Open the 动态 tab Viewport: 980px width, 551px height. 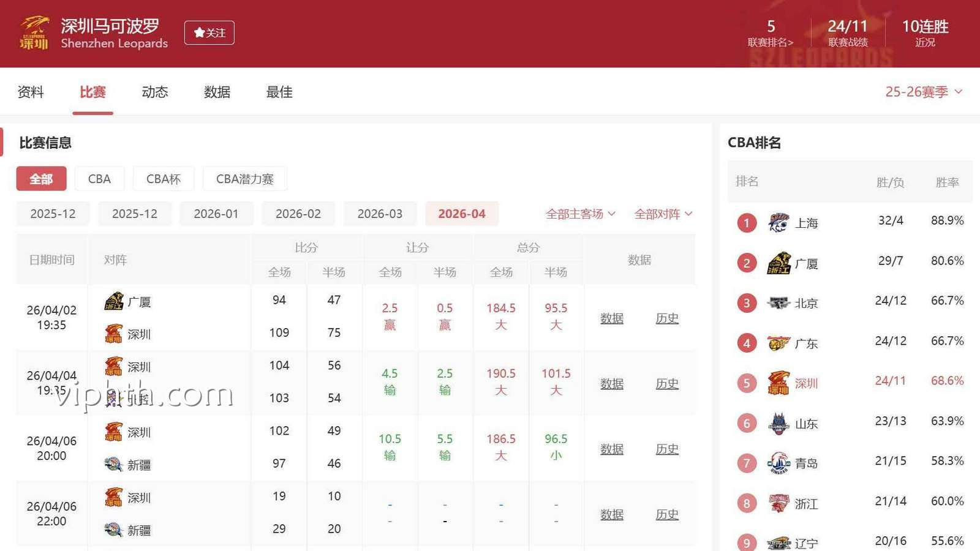tap(155, 92)
